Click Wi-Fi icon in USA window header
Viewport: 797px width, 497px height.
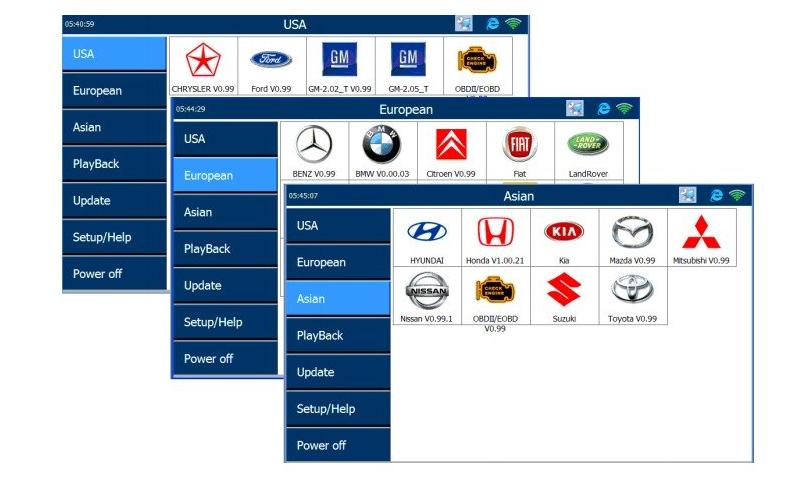click(513, 23)
